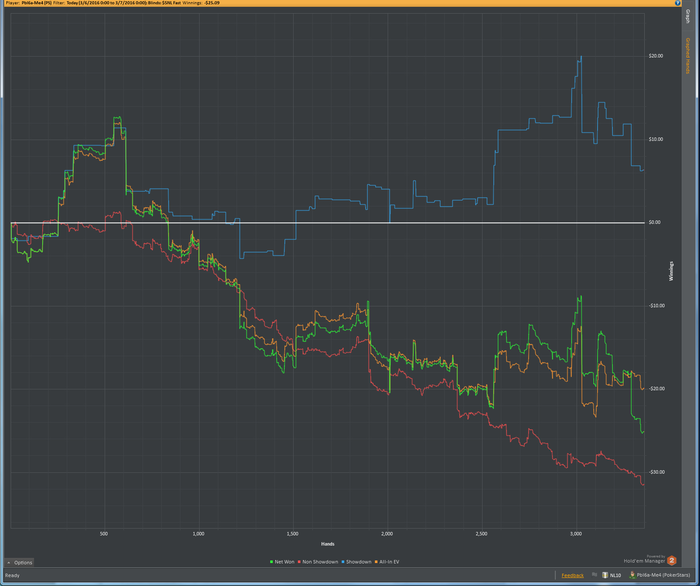The height and width of the screenshot is (586, 700).
Task: Toggle the All-In EV legend entry
Action: pos(387,562)
